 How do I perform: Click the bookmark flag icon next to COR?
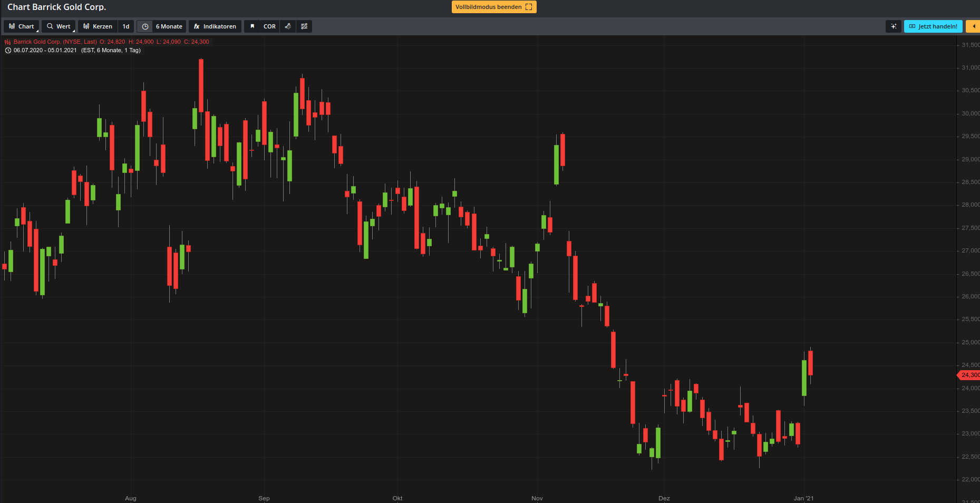coord(253,26)
